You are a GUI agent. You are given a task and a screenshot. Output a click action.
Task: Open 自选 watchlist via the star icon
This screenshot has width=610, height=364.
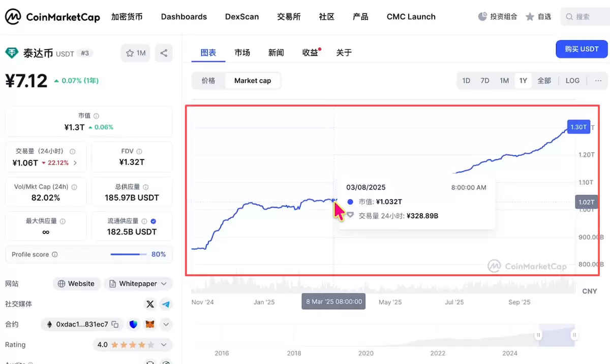tap(529, 16)
